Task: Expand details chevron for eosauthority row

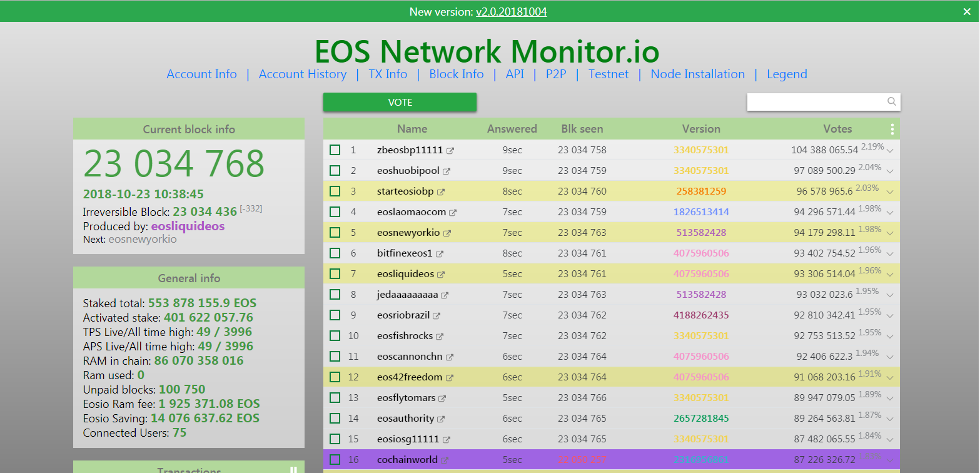Action: coord(890,419)
